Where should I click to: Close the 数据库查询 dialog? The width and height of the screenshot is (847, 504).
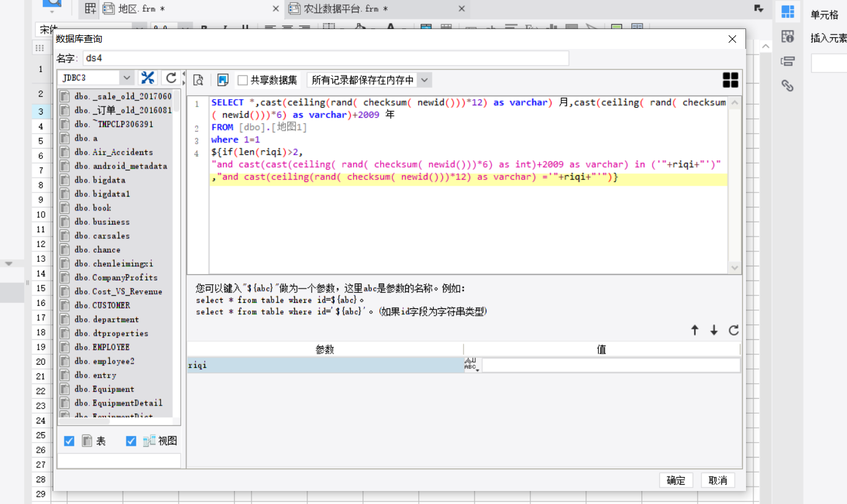click(x=732, y=39)
